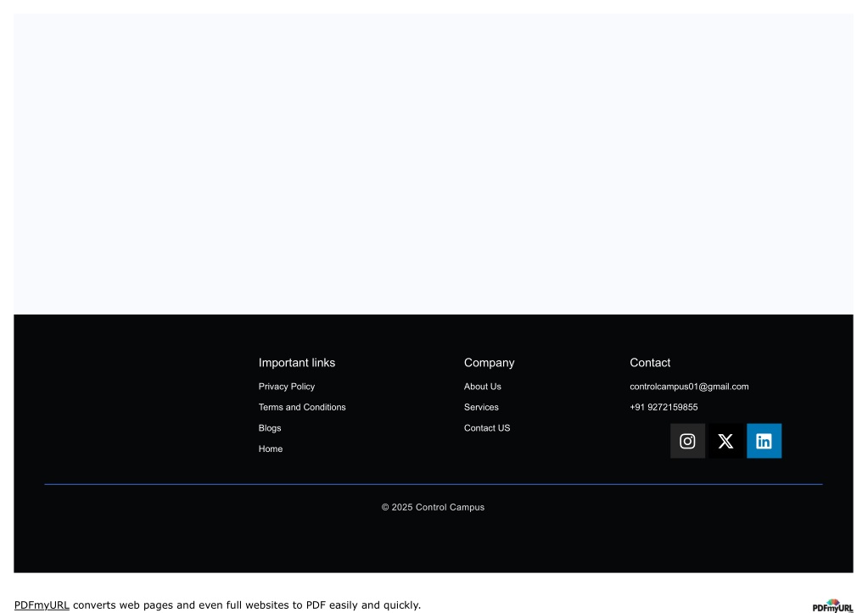Follow the PDFmyURL underlined link
The height and width of the screenshot is (613, 868).
42,605
